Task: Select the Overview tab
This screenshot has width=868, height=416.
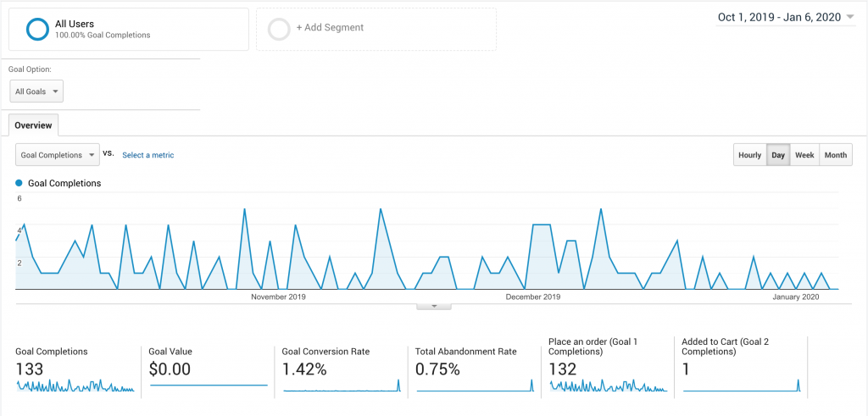Action: coord(33,125)
